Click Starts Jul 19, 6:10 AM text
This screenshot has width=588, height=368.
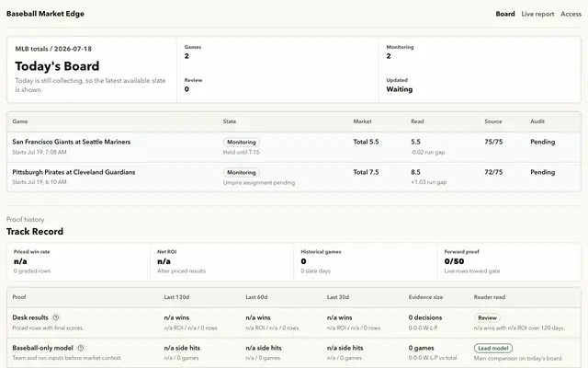pyautogui.click(x=40, y=182)
